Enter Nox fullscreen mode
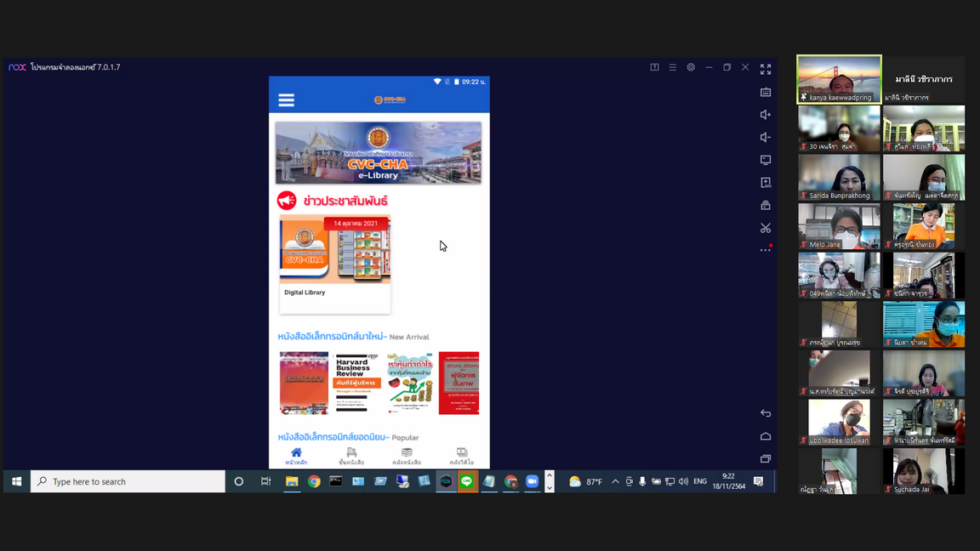 pos(766,69)
